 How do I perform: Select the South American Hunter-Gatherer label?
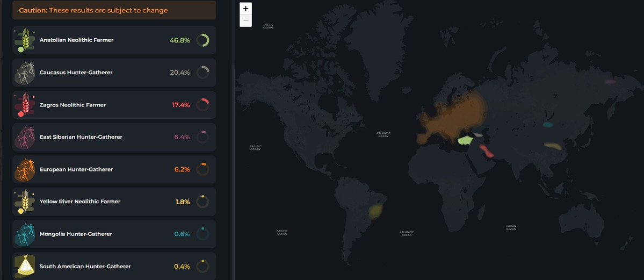pos(85,266)
